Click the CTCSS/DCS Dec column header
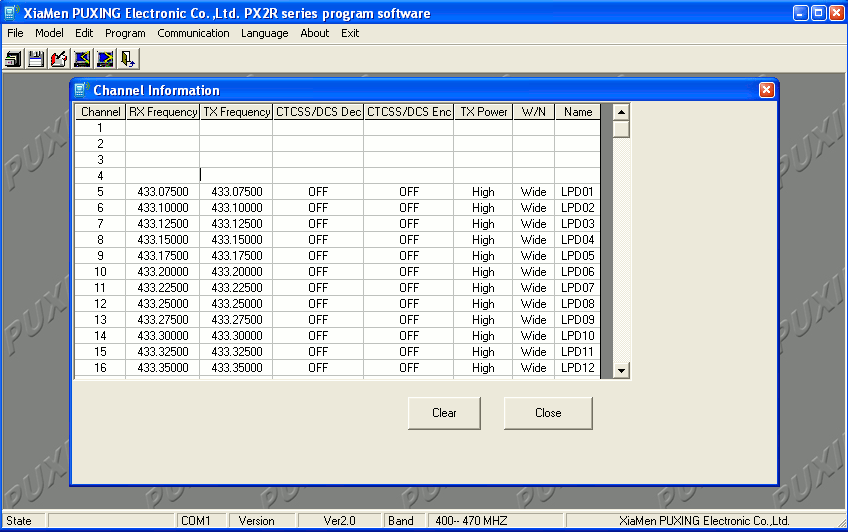This screenshot has width=848, height=532. 318,112
